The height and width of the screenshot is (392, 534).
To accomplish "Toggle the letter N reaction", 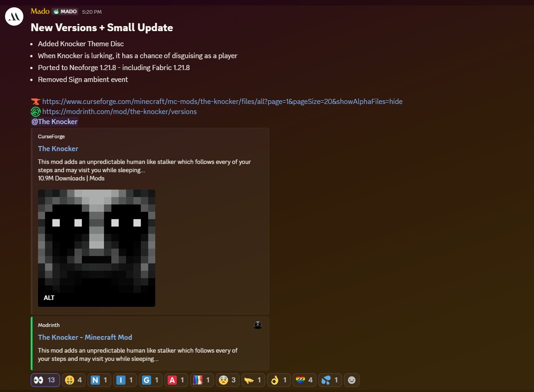I will pos(99,380).
